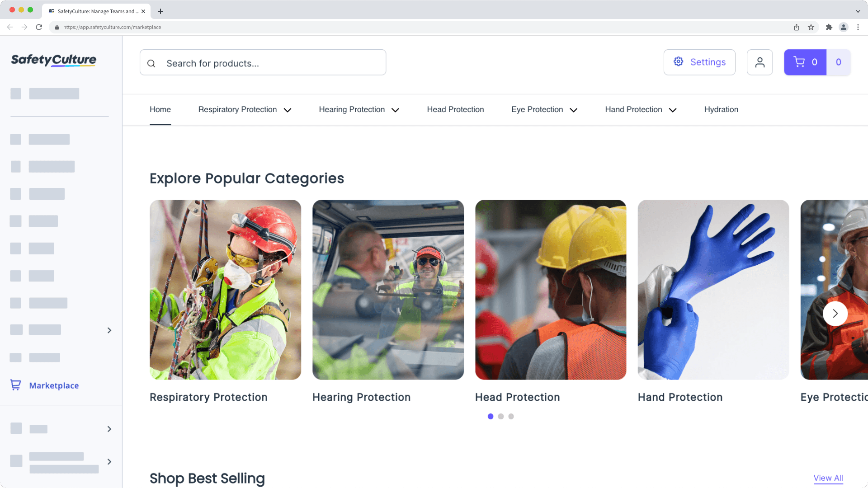Click the left sidebar expander arrow
This screenshot has width=868, height=488.
pos(110,330)
